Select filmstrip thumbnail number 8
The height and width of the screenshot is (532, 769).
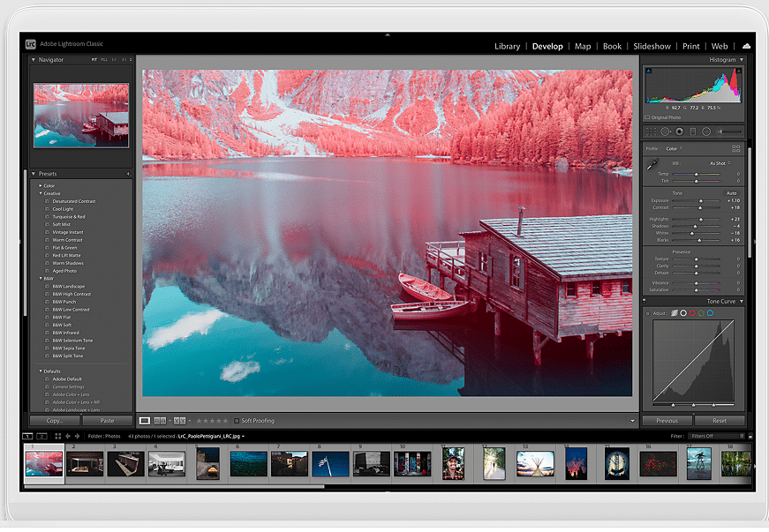point(330,464)
